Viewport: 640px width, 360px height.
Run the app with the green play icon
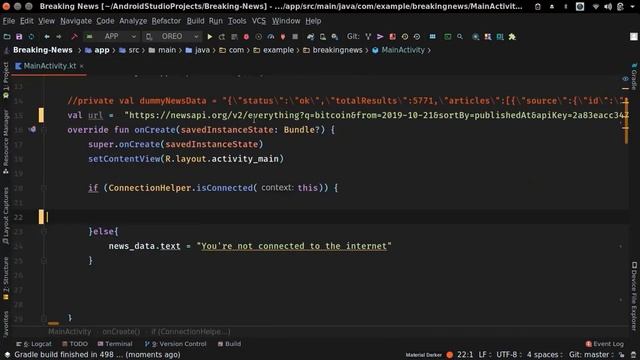[209, 37]
